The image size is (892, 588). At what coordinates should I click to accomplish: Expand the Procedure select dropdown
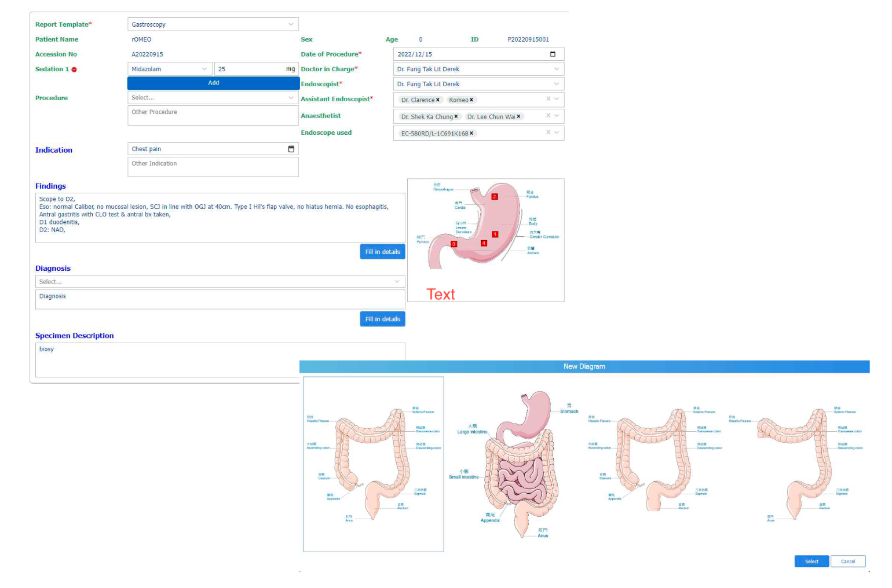pyautogui.click(x=291, y=98)
